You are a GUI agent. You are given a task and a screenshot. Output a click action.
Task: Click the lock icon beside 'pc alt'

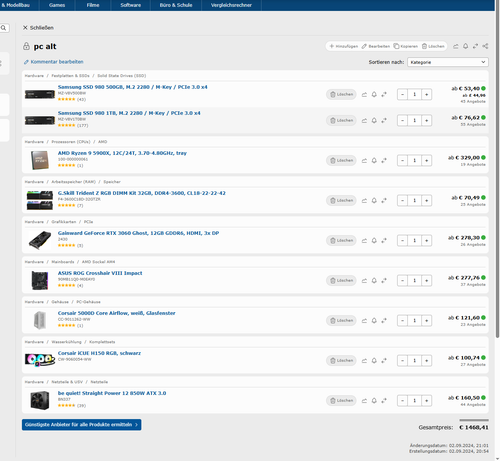[x=26, y=46]
